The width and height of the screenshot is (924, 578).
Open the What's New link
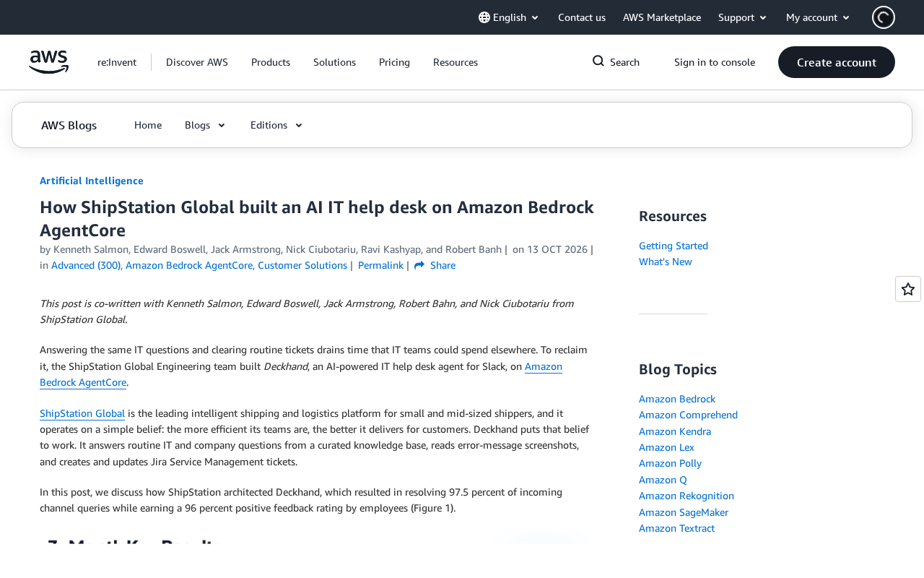pyautogui.click(x=666, y=262)
